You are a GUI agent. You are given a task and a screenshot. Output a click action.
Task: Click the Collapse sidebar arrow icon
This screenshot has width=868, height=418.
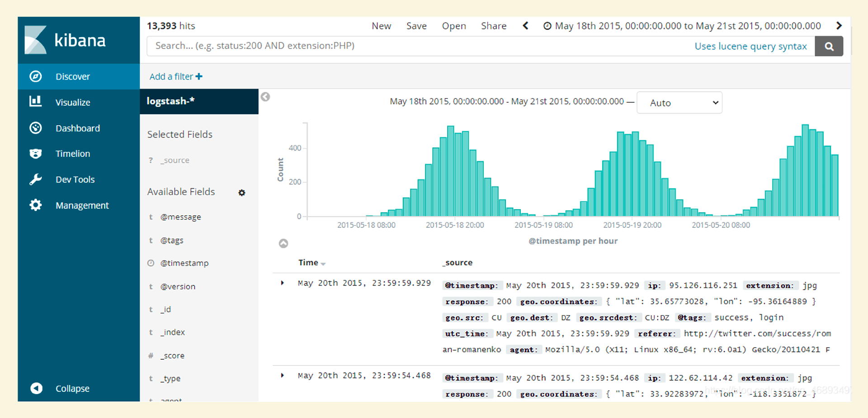(36, 388)
